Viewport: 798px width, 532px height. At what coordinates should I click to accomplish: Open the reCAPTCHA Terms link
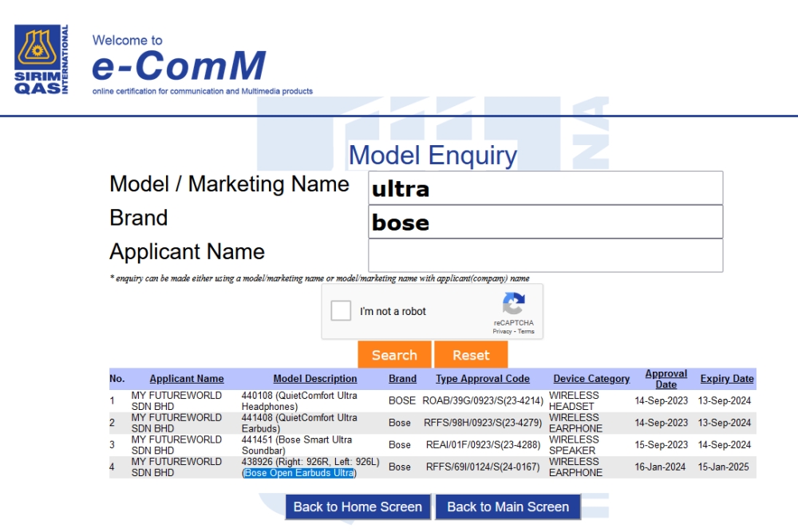[x=526, y=331]
